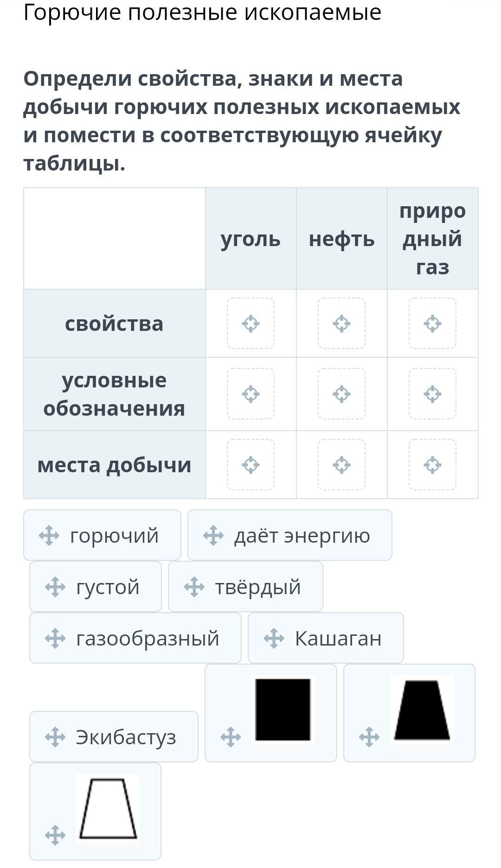Viewport: 501px width, 868px height.
Task: Click свойства drop target under природный газ
Action: (x=432, y=323)
